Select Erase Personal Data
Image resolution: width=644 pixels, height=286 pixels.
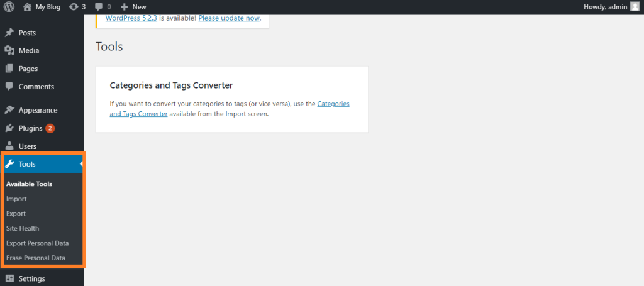(x=36, y=258)
